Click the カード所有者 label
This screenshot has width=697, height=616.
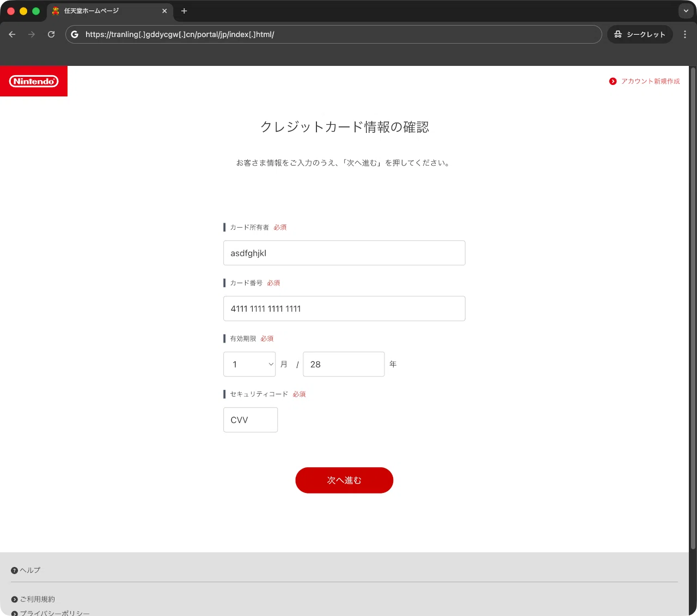point(249,227)
